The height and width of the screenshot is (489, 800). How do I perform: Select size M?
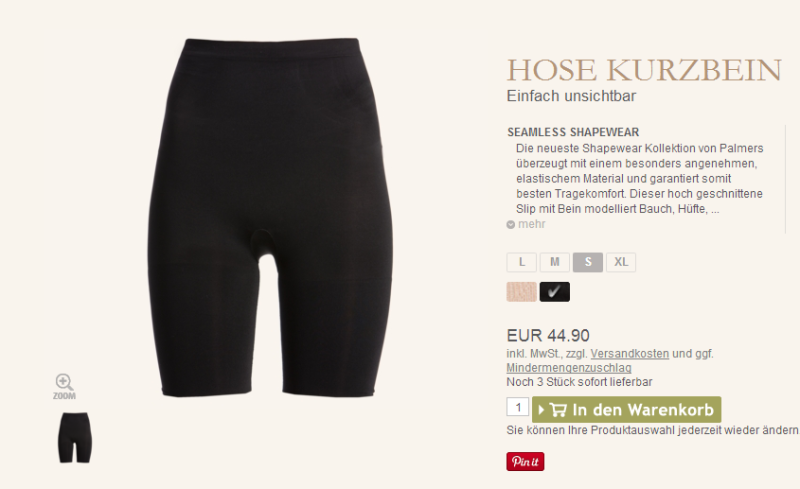pyautogui.click(x=555, y=262)
